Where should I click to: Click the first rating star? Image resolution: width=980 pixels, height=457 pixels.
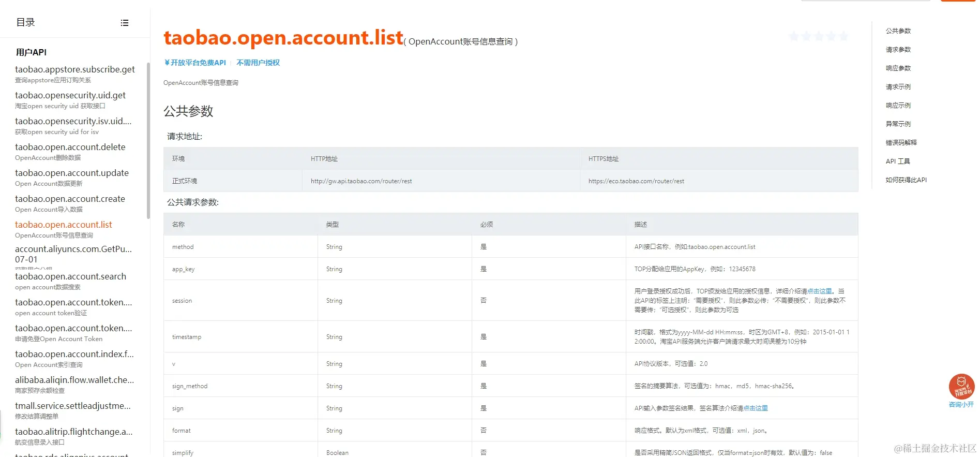[794, 36]
